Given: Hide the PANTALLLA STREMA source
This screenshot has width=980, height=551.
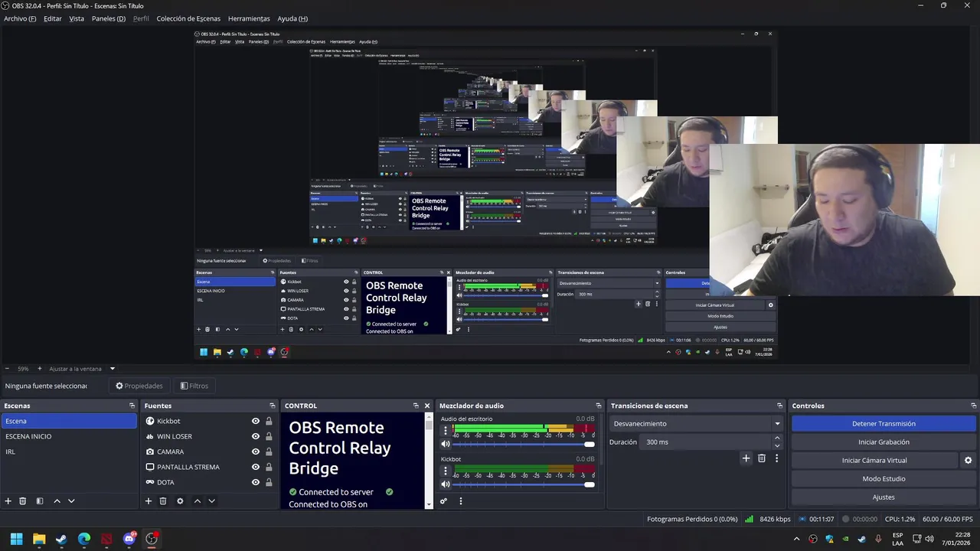Looking at the screenshot, I should point(256,467).
